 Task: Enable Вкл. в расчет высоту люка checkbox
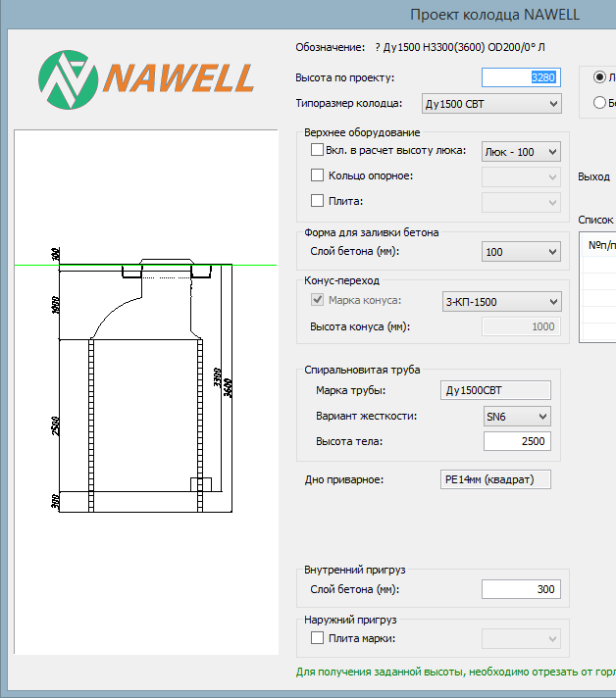[x=317, y=150]
